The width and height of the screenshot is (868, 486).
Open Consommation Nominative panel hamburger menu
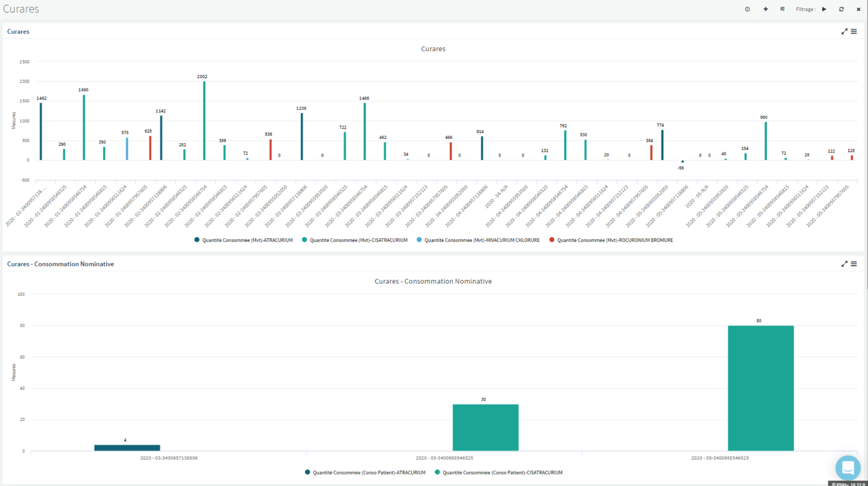[x=854, y=264]
